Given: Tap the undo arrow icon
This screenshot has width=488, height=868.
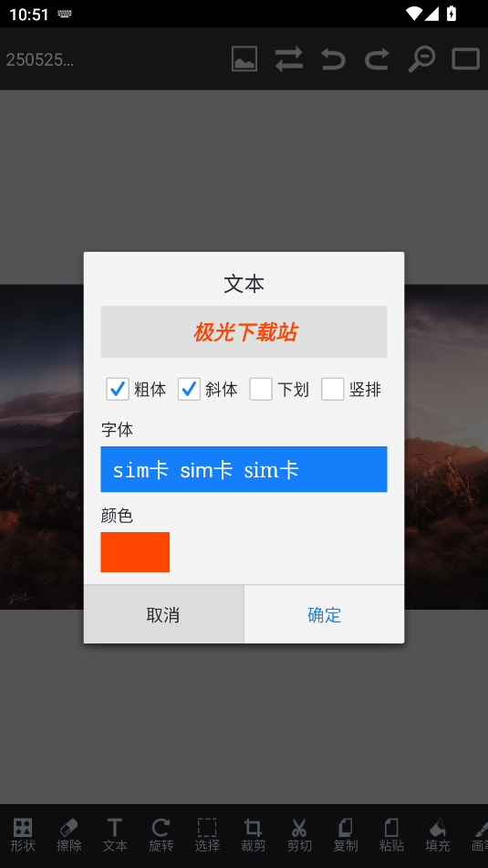Looking at the screenshot, I should point(333,58).
